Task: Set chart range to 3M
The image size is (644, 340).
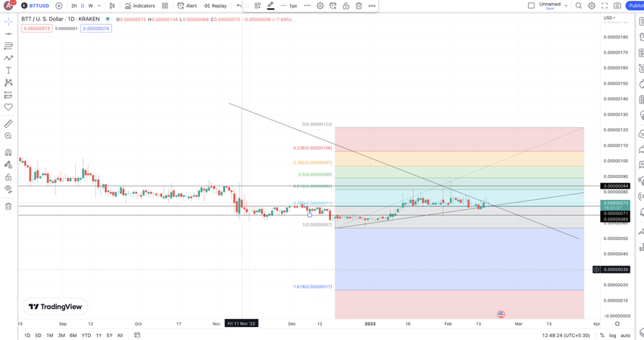Action: [61, 335]
